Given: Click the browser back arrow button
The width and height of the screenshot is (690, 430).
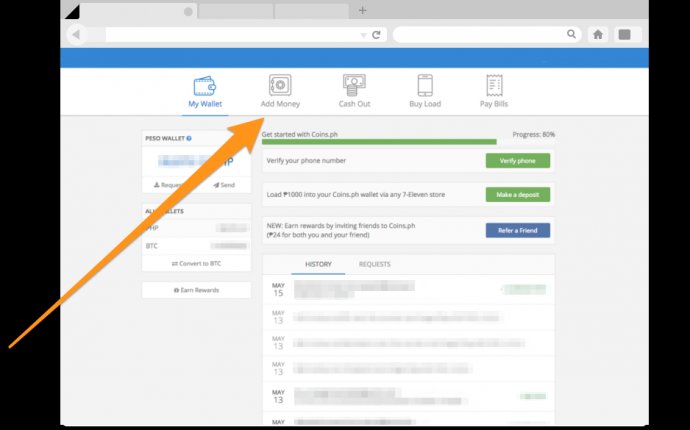Looking at the screenshot, I should [x=76, y=34].
